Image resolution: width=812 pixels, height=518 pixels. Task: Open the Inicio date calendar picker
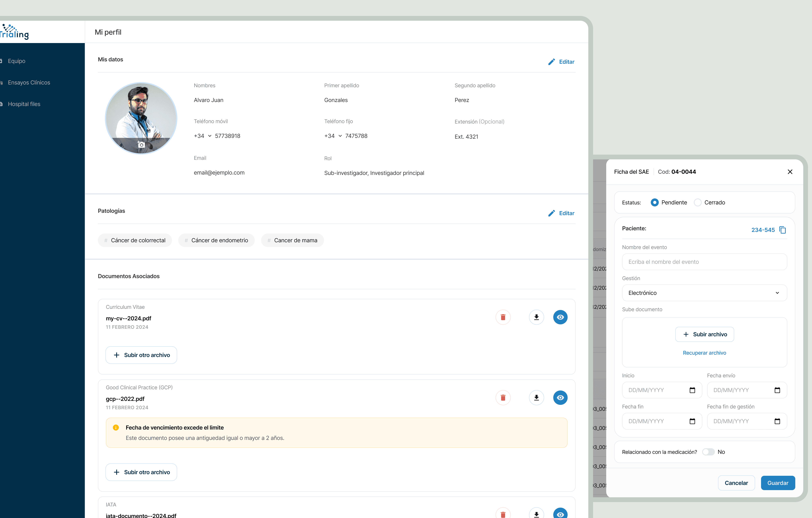point(692,390)
